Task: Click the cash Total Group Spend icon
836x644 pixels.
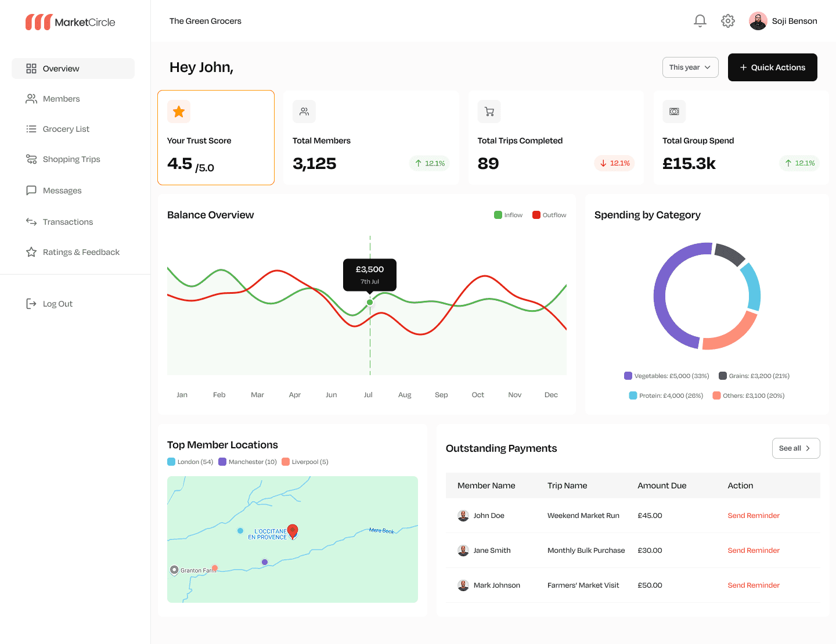Action: (x=674, y=111)
